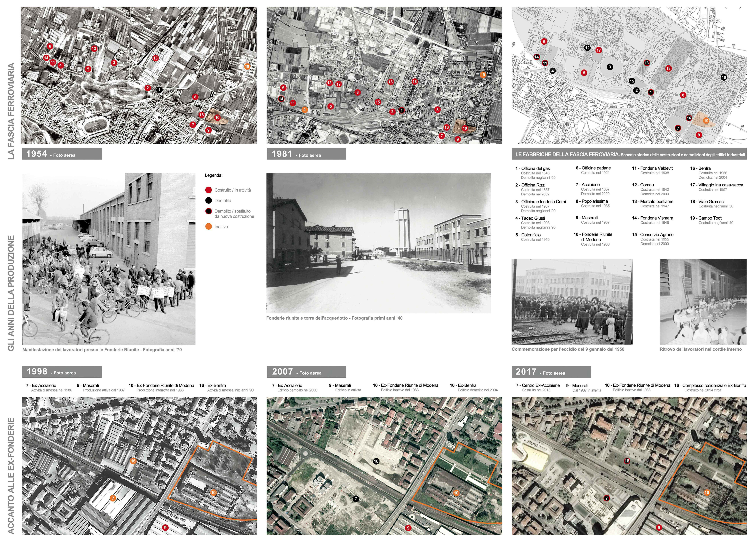Image resolution: width=756 pixels, height=544 pixels.
Task: Click orange marker 19 on the 1981 photo
Action: pos(483,75)
